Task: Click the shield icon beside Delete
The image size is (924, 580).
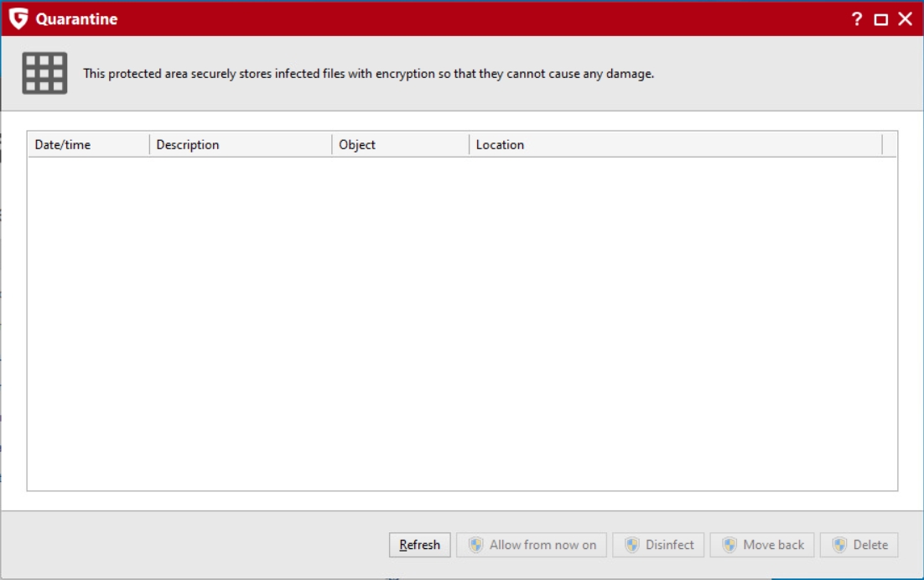Action: [x=839, y=545]
